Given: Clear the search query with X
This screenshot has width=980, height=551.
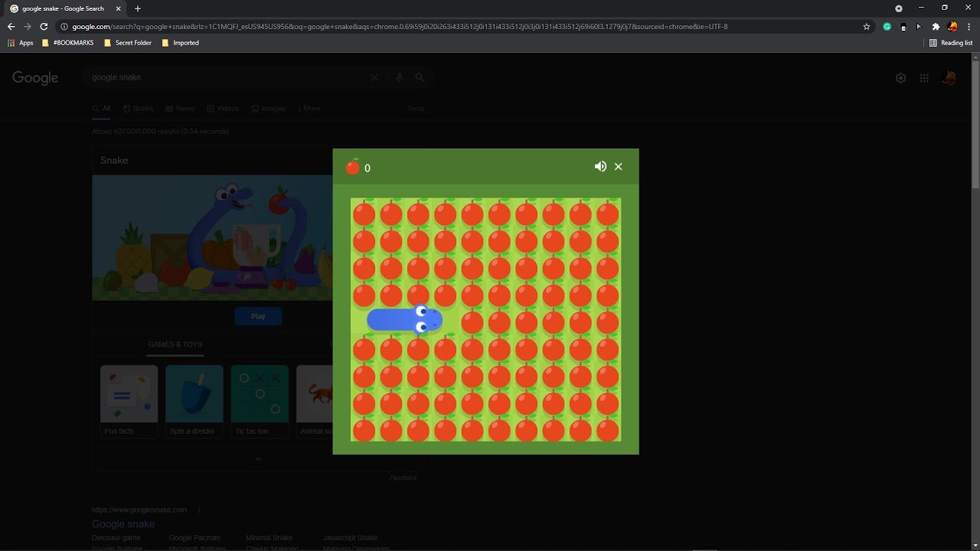Looking at the screenshot, I should [374, 77].
